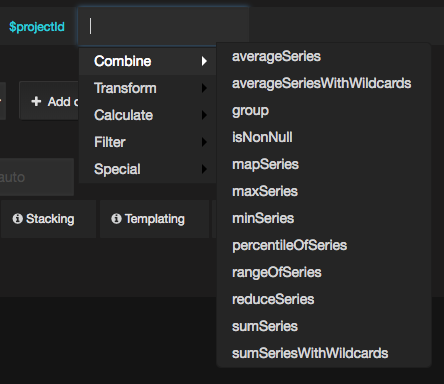Open the Special function category

148,169
